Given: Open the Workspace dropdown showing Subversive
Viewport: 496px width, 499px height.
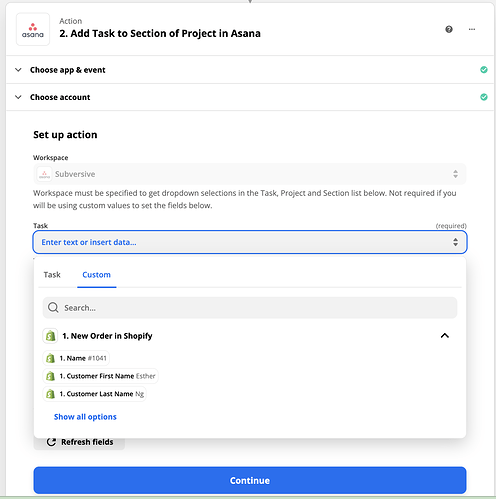Looking at the screenshot, I should 250,174.
